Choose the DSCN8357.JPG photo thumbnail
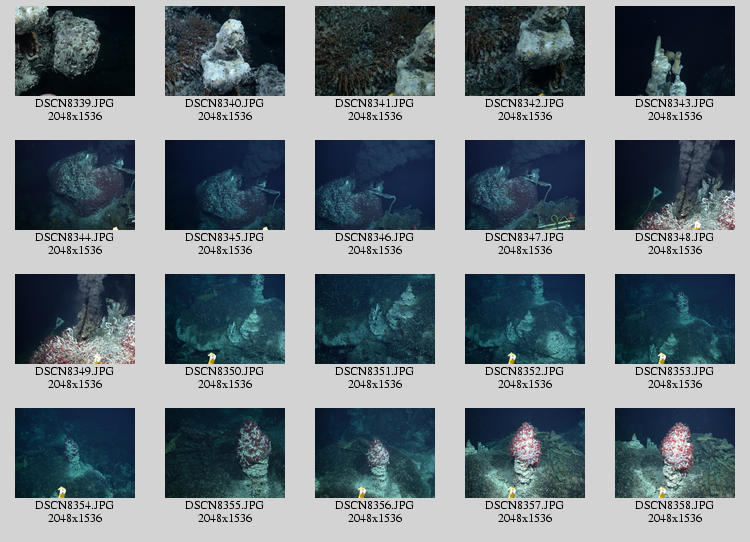 click(x=525, y=453)
